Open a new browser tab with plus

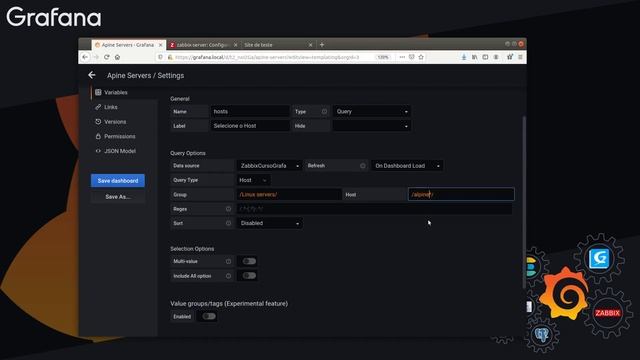[x=322, y=44]
